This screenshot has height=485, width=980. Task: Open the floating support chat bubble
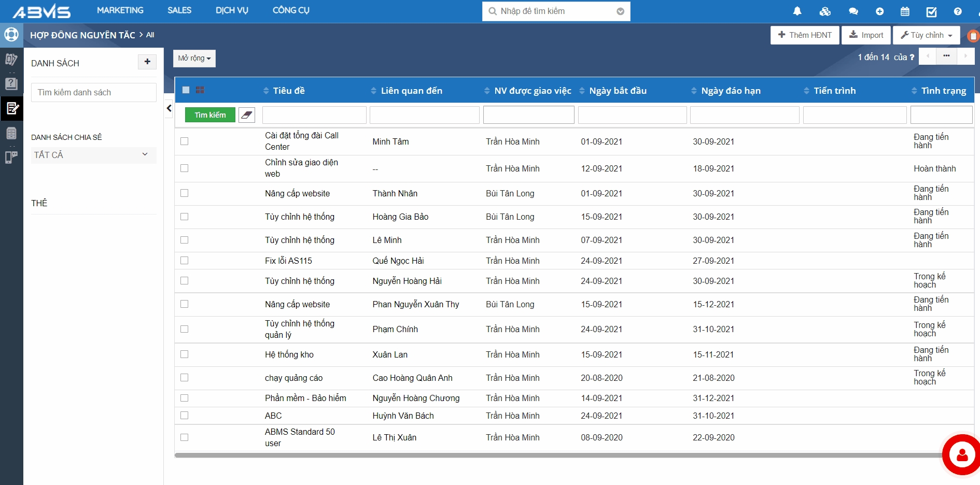tap(962, 455)
